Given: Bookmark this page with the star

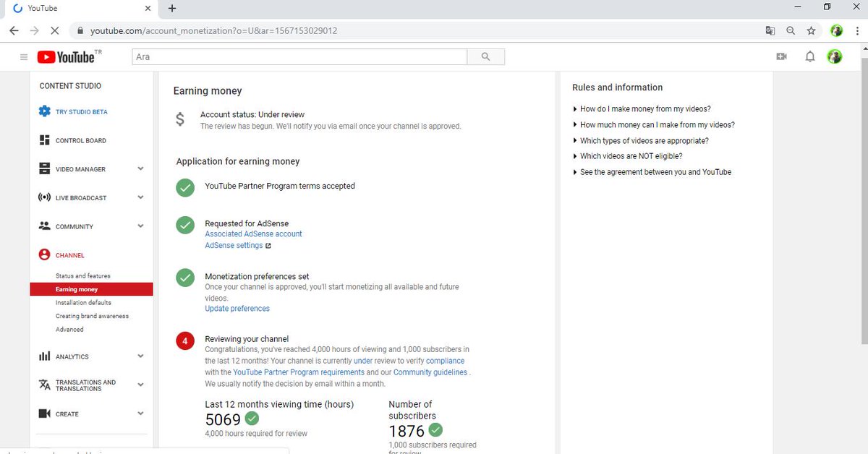Looking at the screenshot, I should pyautogui.click(x=811, y=31).
